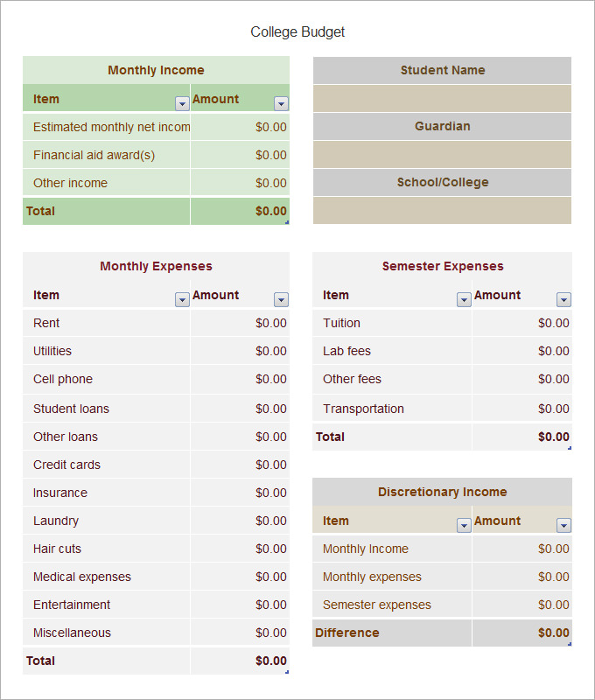This screenshot has width=595, height=700.
Task: Select the Student Name entry cell
Action: pos(442,98)
